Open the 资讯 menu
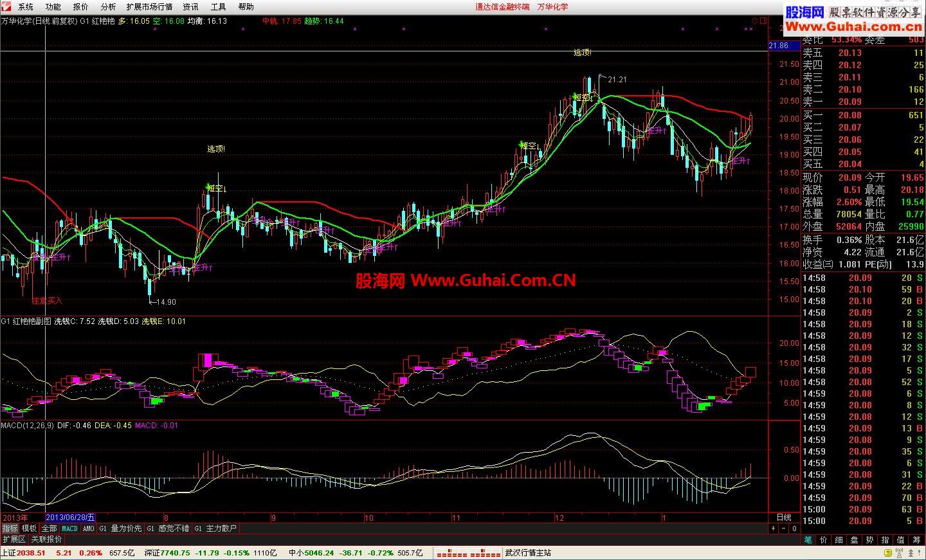 [190, 7]
